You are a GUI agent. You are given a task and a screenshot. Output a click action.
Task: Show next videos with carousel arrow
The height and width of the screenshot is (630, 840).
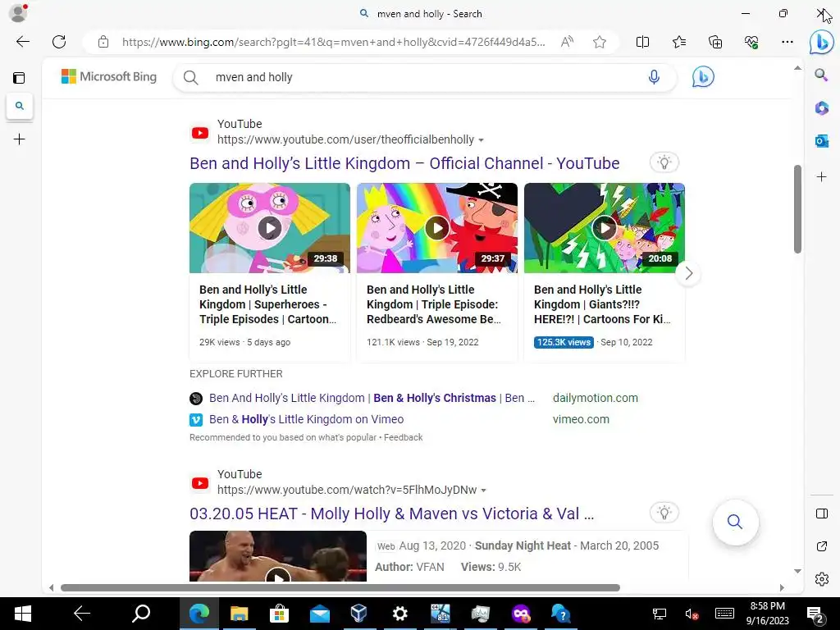click(x=688, y=274)
